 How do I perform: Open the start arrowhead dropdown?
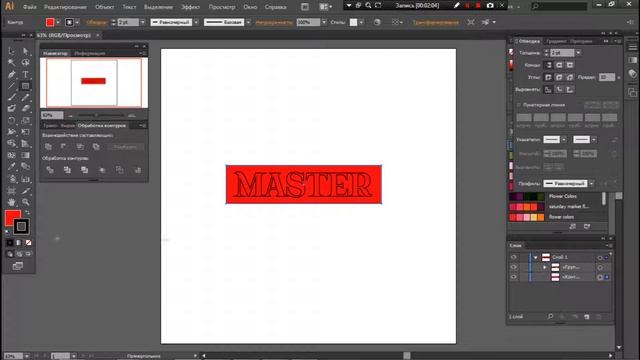point(564,140)
